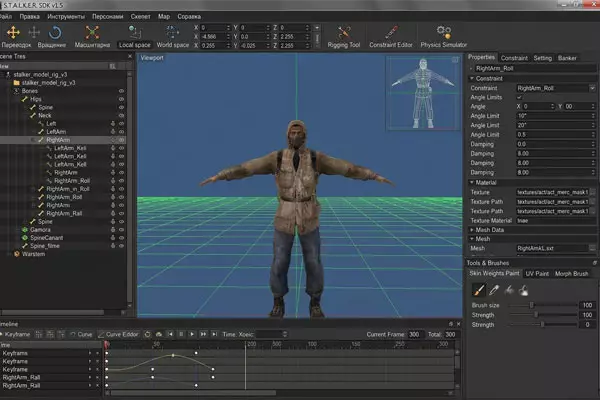The height and width of the screenshot is (400, 600).
Task: Hide the Left bone
Action: point(121,124)
